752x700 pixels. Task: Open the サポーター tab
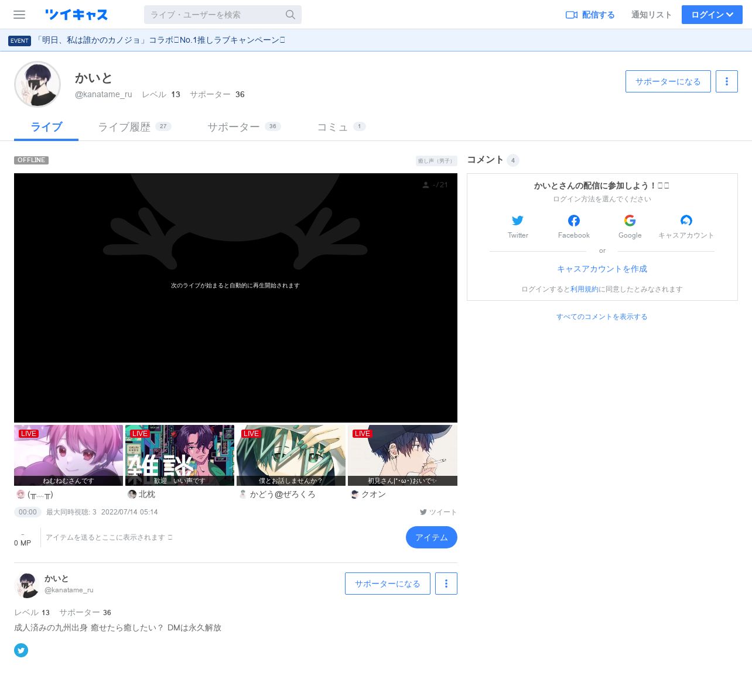coord(244,127)
